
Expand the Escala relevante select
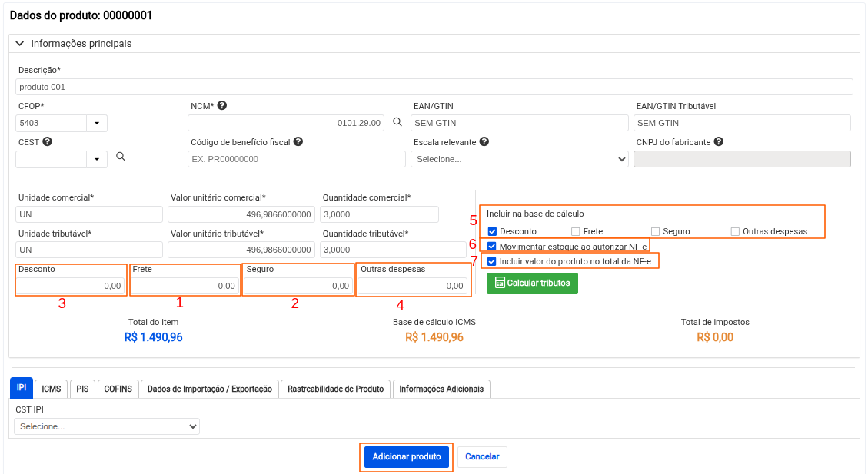520,159
